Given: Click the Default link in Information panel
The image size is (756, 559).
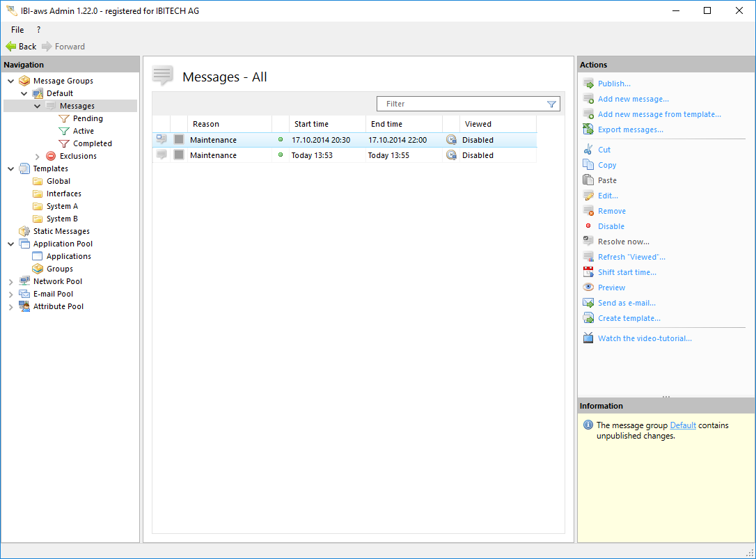Looking at the screenshot, I should 682,425.
